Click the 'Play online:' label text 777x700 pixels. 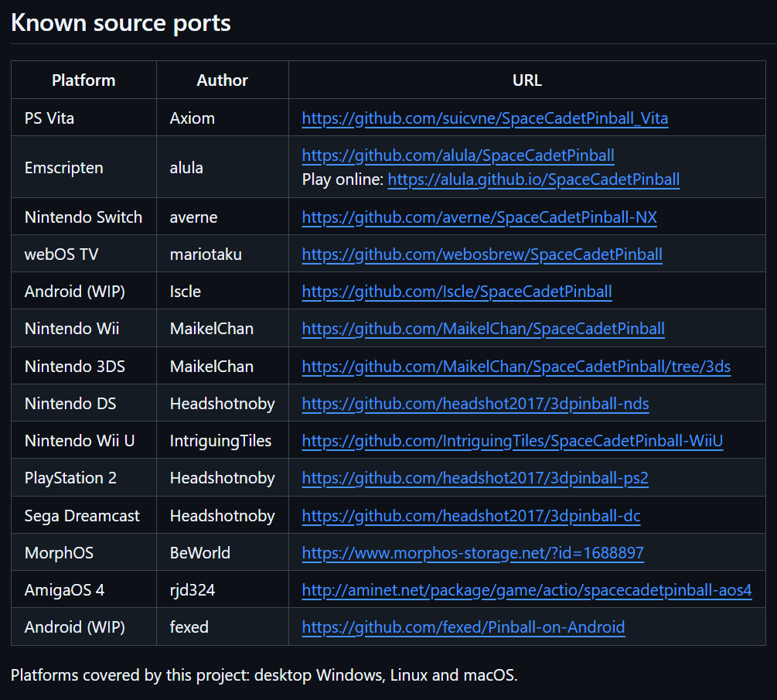click(x=342, y=179)
